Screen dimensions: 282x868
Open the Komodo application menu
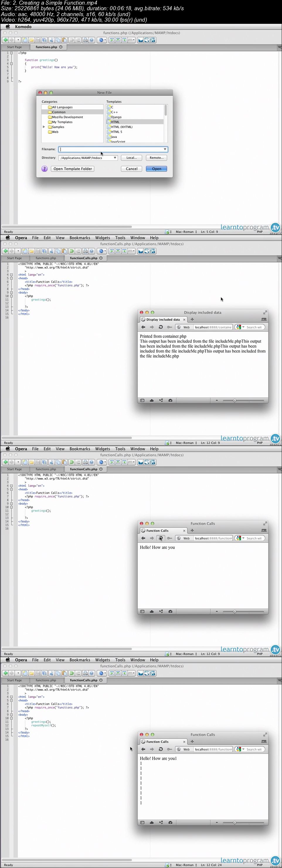23,27
